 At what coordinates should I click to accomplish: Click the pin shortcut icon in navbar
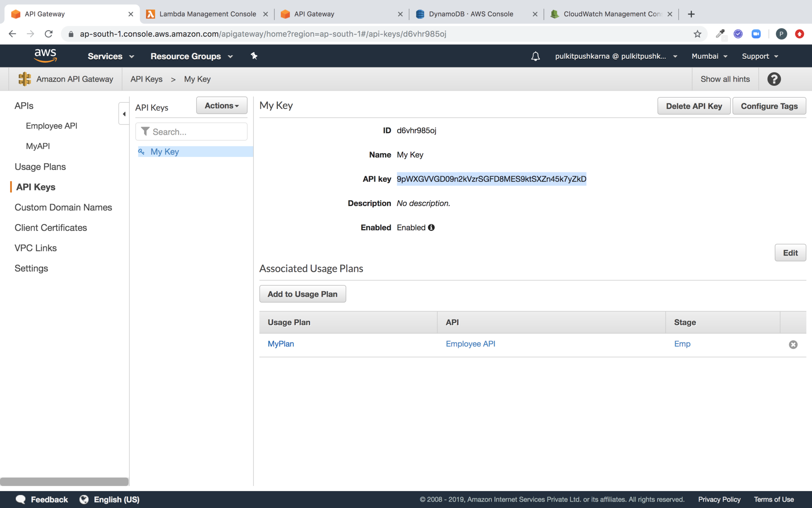(x=254, y=56)
